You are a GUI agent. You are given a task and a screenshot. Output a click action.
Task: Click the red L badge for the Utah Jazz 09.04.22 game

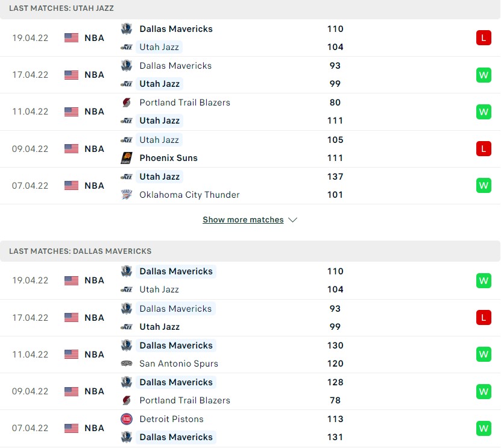[483, 148]
